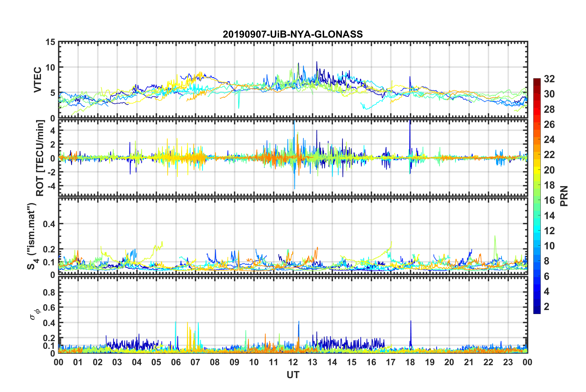
Task: Click UT axis tick label 13
Action: pos(312,362)
